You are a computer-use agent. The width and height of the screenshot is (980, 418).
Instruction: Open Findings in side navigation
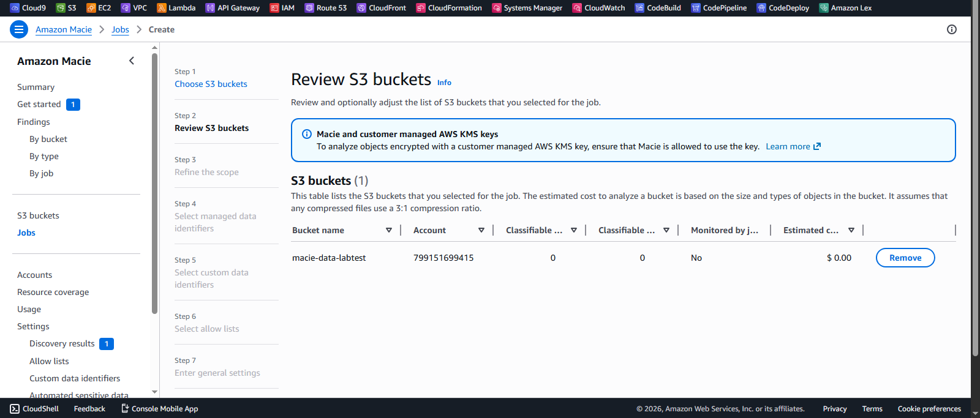34,122
